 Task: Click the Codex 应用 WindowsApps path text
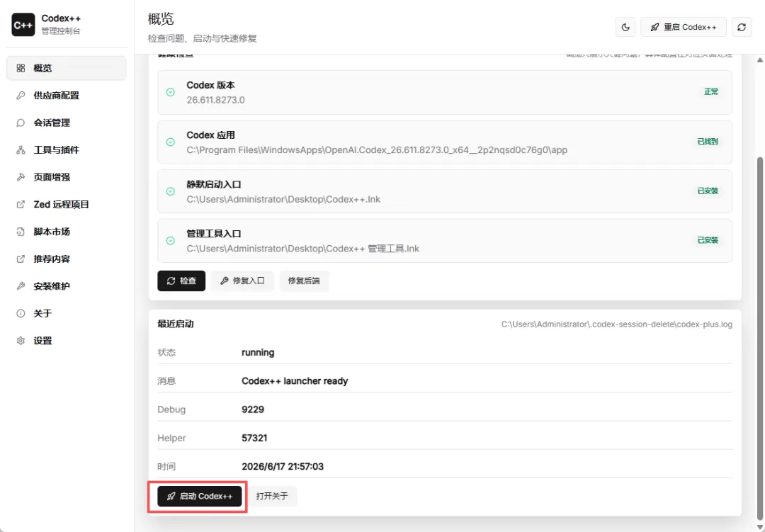tap(377, 150)
